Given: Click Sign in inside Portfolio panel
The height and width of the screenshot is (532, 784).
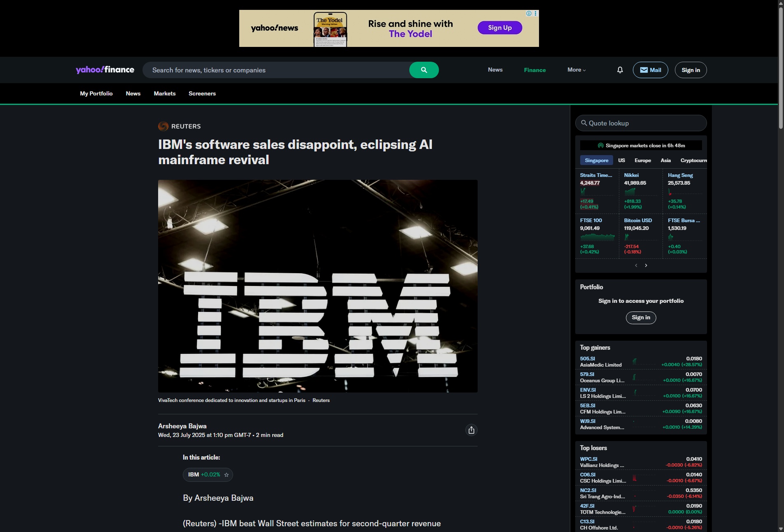Looking at the screenshot, I should click(x=641, y=318).
